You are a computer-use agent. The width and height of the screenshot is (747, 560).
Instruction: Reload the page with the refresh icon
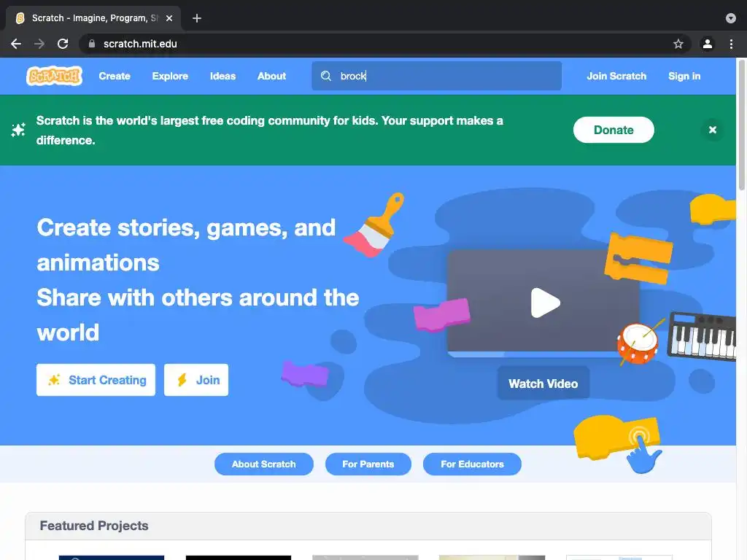coord(63,44)
